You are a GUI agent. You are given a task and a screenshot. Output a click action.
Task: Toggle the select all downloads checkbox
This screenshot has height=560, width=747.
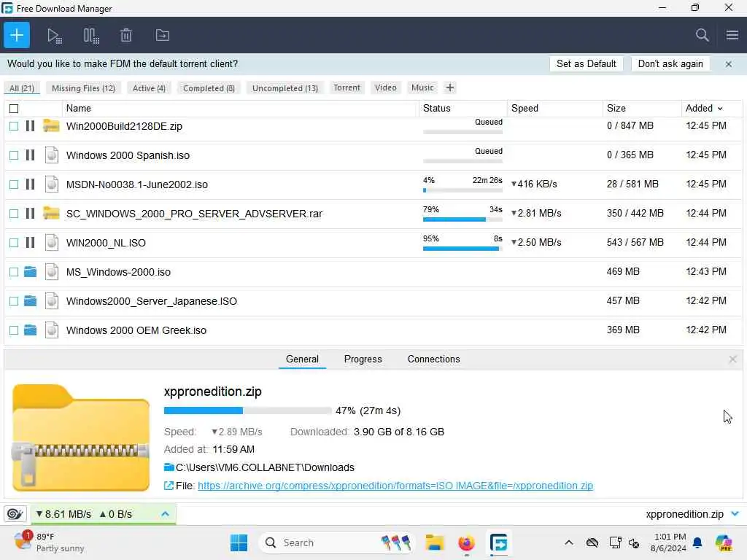[x=14, y=109]
